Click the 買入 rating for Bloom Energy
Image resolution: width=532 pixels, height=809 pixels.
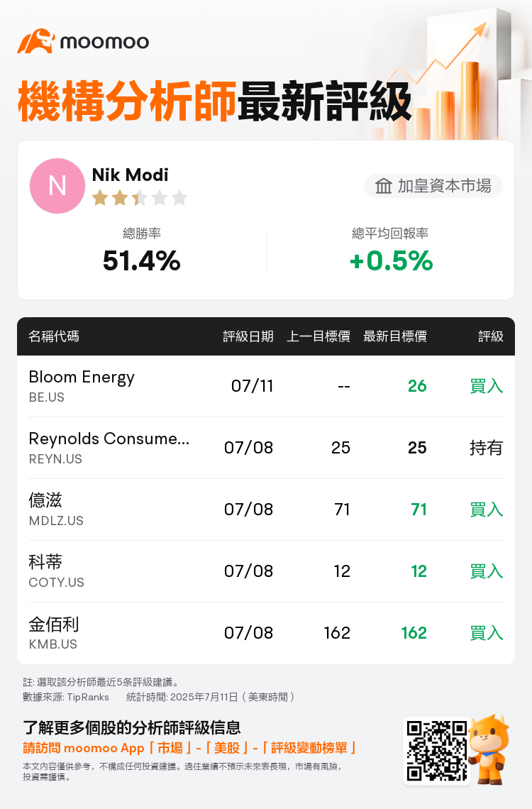tap(486, 386)
